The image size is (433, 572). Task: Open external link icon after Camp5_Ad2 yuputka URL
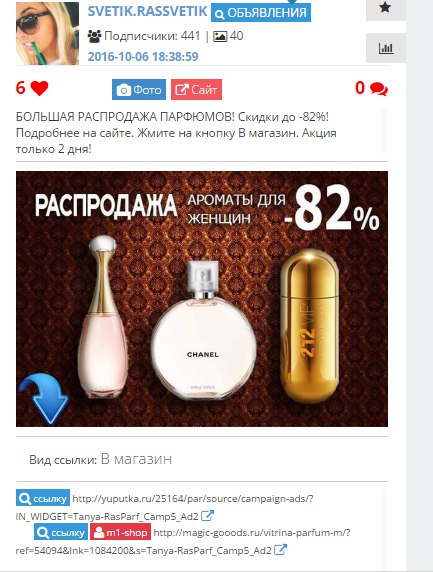tap(208, 515)
